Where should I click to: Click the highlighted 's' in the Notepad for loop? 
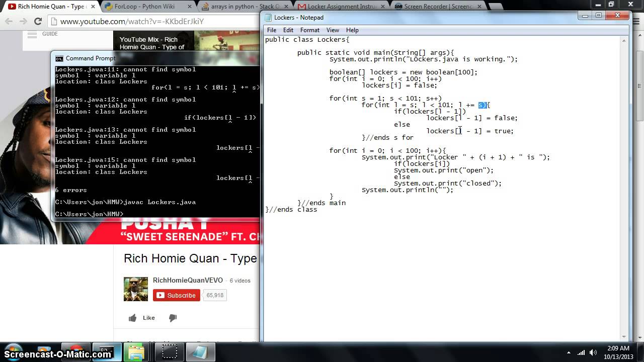click(481, 105)
